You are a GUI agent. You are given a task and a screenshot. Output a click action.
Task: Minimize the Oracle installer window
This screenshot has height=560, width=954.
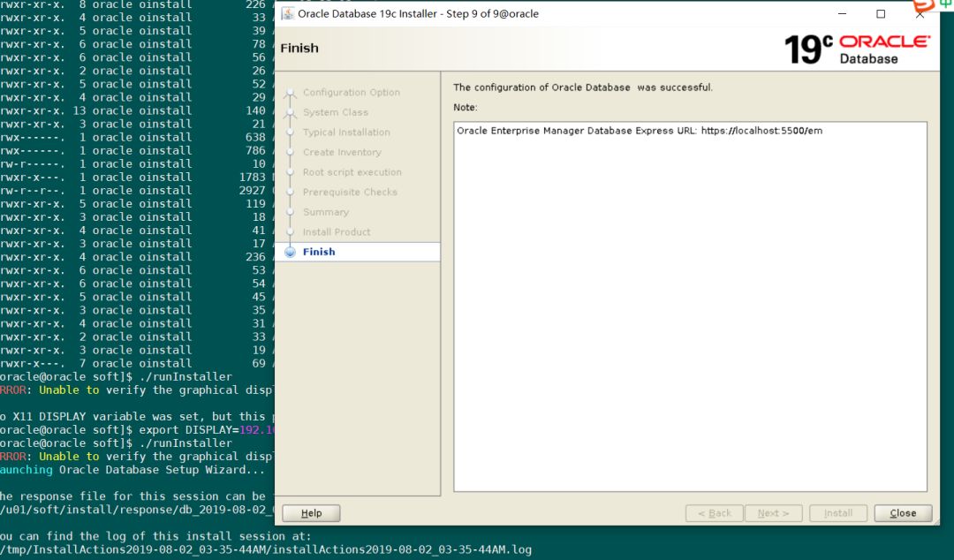coord(842,13)
